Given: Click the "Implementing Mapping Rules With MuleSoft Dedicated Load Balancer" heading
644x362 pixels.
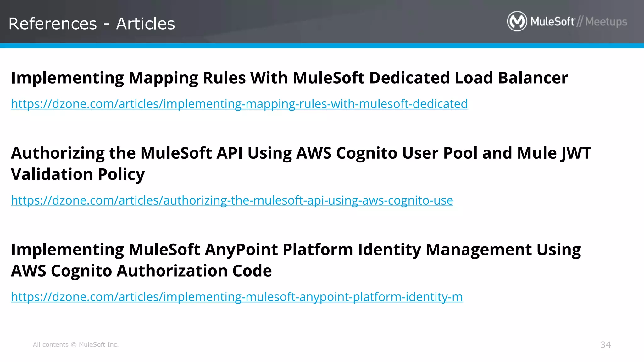Looking at the screenshot, I should 289,78.
